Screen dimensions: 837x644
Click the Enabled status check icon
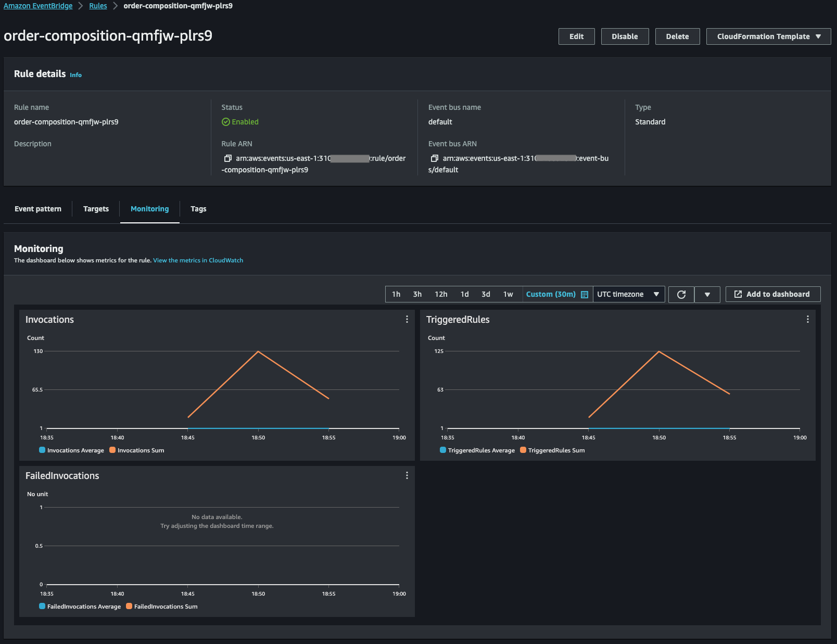pos(226,122)
